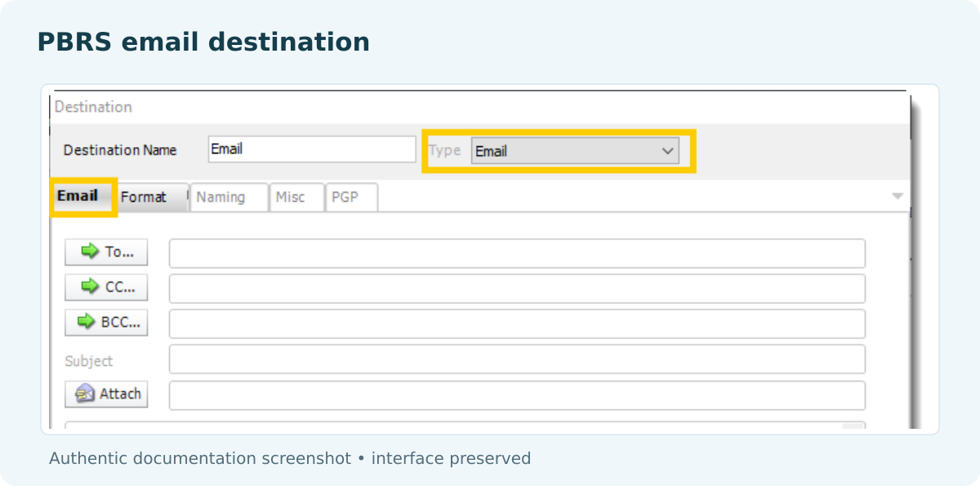Open the Misc tab

coord(297,197)
